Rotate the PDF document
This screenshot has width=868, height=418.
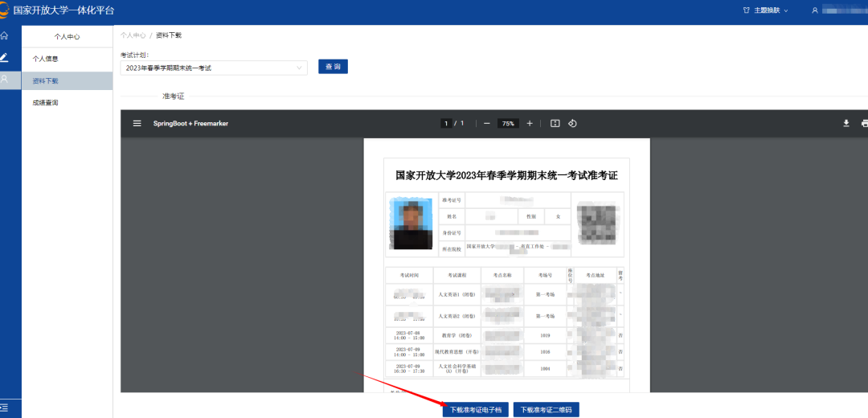572,124
